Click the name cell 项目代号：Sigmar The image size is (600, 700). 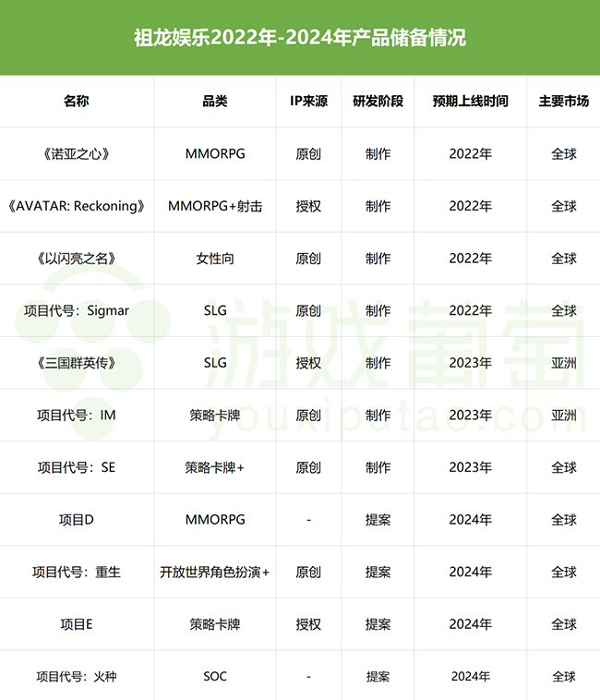77,310
